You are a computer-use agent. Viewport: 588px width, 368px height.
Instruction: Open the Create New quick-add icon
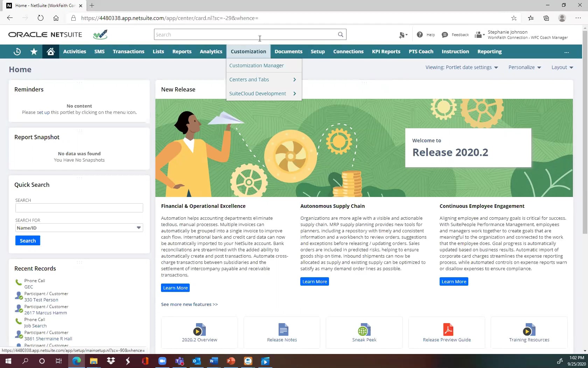(403, 35)
